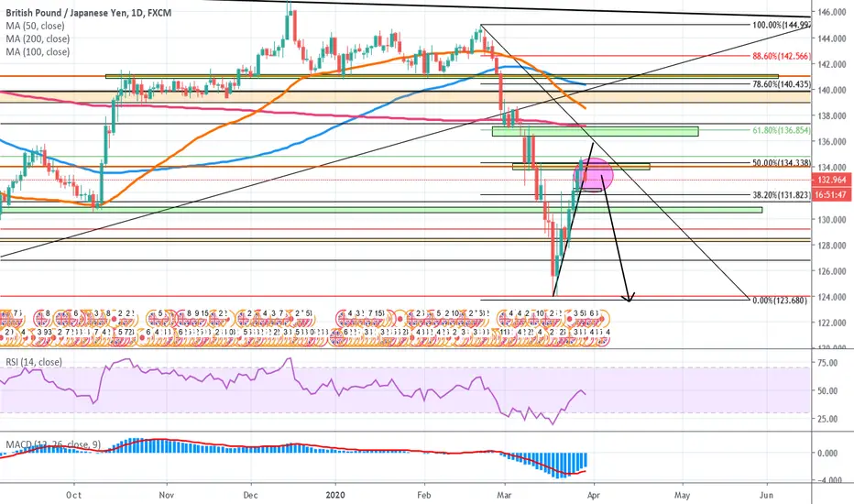Select the 38.20%(131.823) Fibonacci level label
This screenshot has width=854, height=504.
782,194
